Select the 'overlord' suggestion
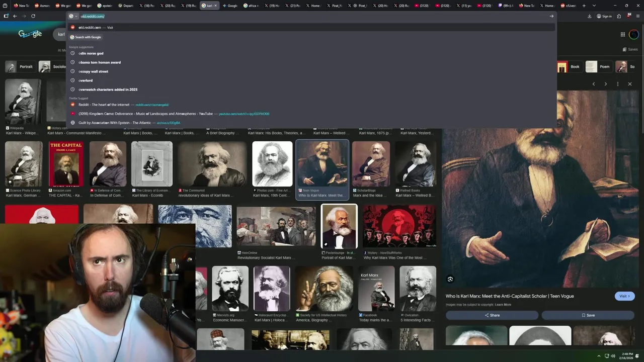644x362 pixels. click(311, 80)
